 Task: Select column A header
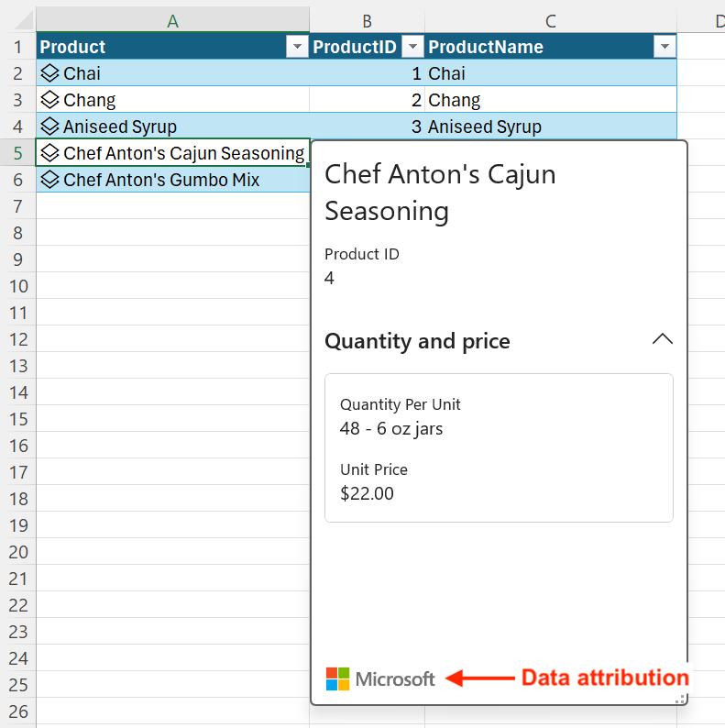click(172, 20)
